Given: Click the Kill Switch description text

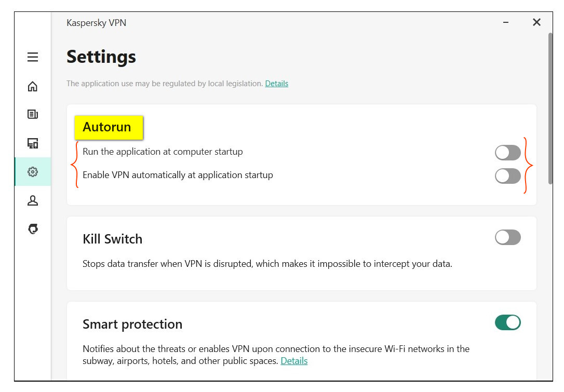Looking at the screenshot, I should tap(267, 264).
